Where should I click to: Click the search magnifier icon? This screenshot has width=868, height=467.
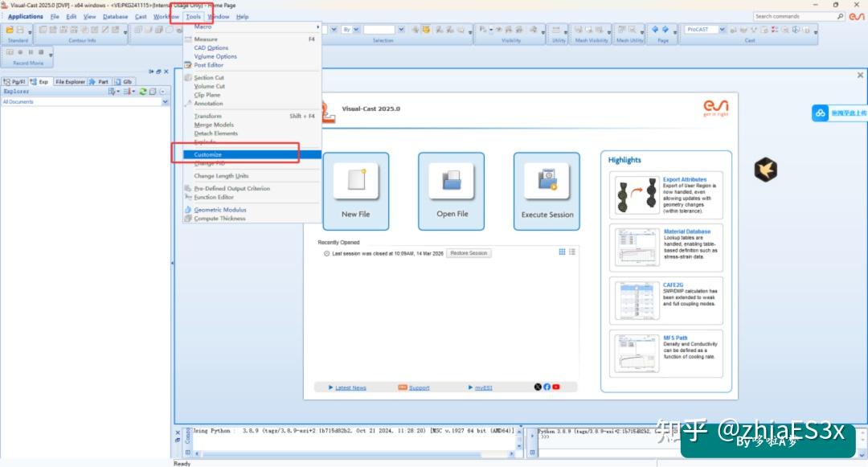pyautogui.click(x=841, y=17)
